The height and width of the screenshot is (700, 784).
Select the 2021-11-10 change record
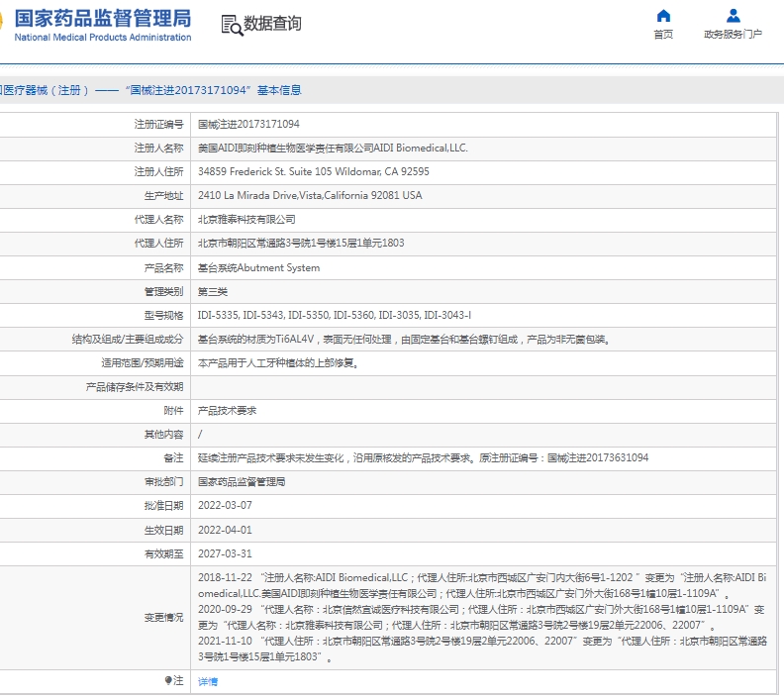482,649
